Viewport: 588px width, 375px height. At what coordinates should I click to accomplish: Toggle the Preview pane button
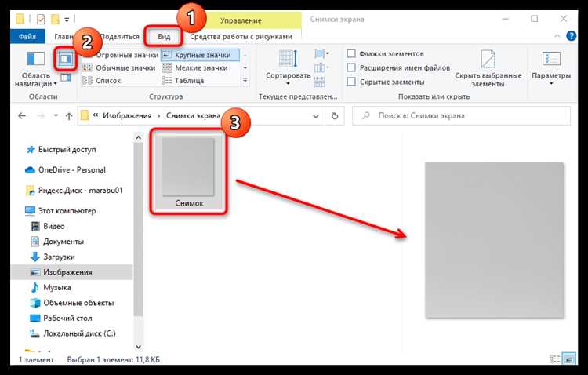[66, 59]
